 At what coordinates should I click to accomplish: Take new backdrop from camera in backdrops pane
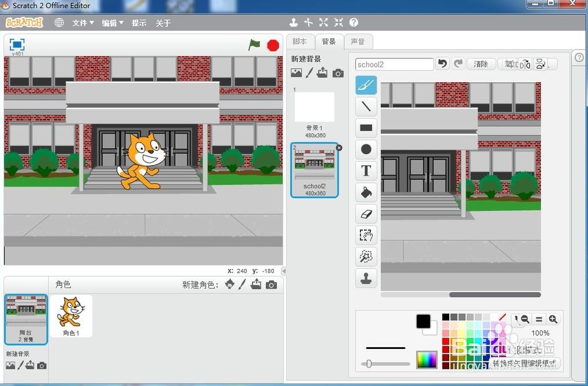tap(338, 73)
